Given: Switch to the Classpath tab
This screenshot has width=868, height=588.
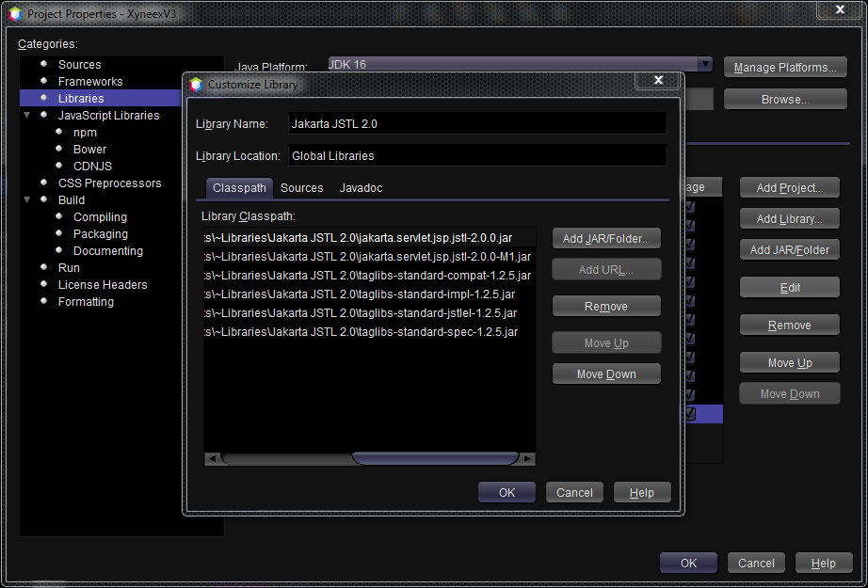Looking at the screenshot, I should [x=239, y=188].
